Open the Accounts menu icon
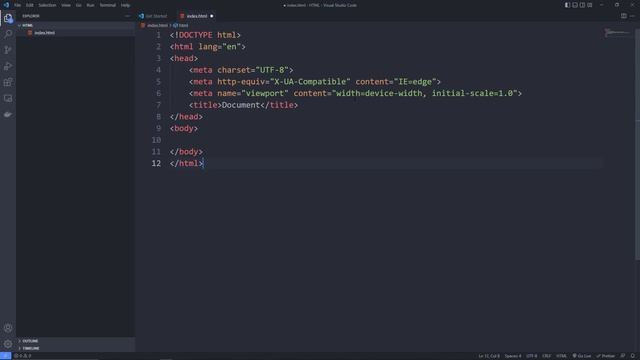 8,328
